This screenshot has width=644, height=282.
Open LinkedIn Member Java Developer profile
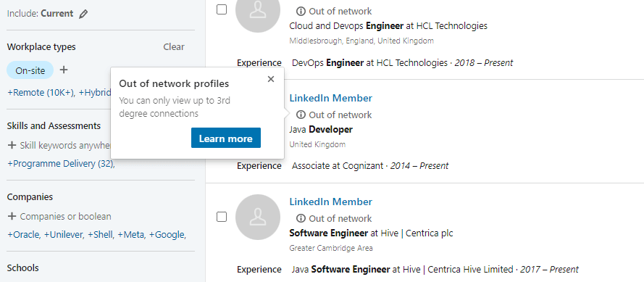[330, 99]
